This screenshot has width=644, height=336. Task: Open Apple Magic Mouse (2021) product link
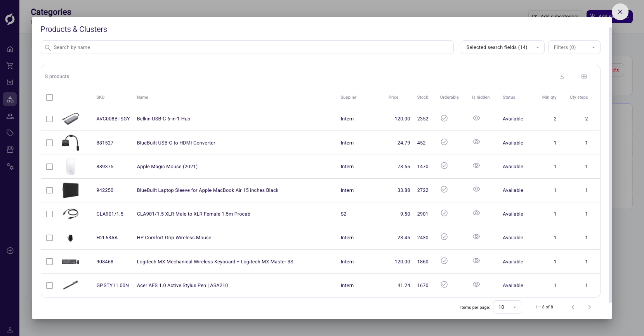[167, 167]
